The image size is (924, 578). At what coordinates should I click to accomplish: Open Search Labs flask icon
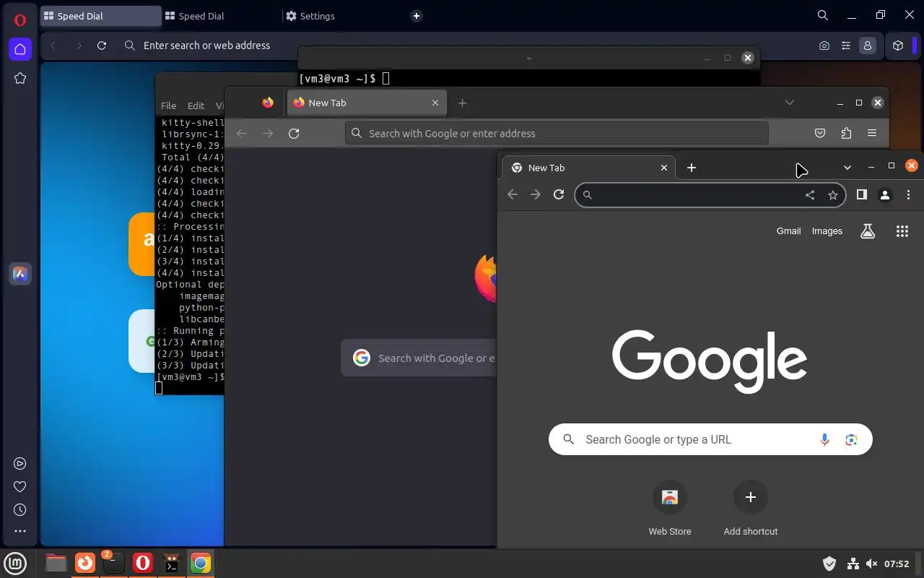pyautogui.click(x=868, y=231)
